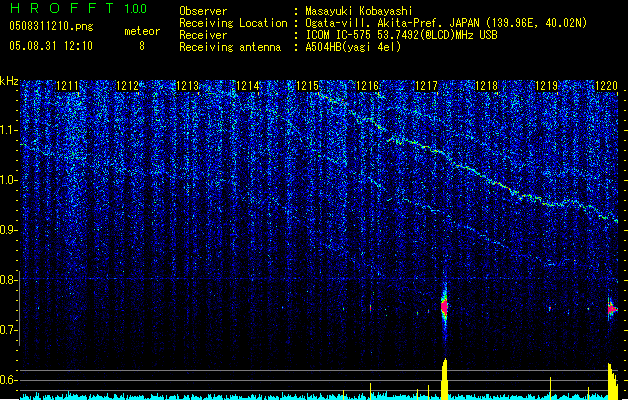The image size is (629, 400).
Task: Click the 1.0 kHz axis label
Action: pos(9,180)
